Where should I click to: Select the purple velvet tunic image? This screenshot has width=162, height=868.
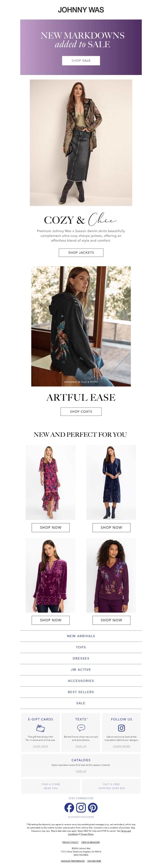pos(50,575)
